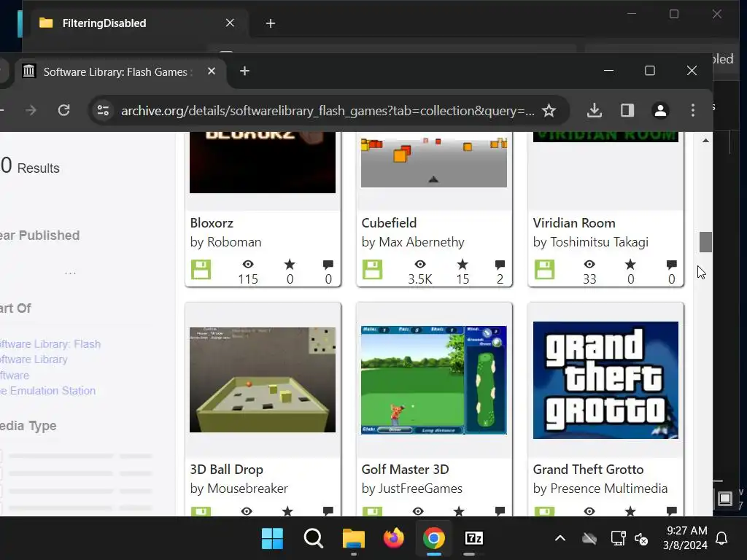Open site information icon in address bar
This screenshot has width=747, height=560.
click(x=103, y=111)
